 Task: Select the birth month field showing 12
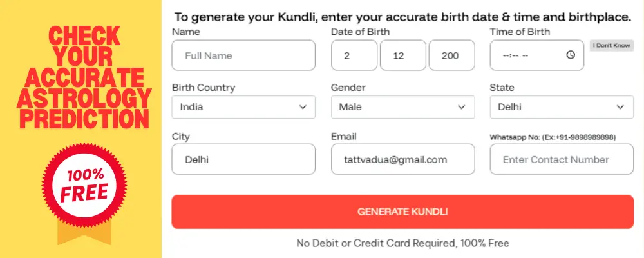402,55
